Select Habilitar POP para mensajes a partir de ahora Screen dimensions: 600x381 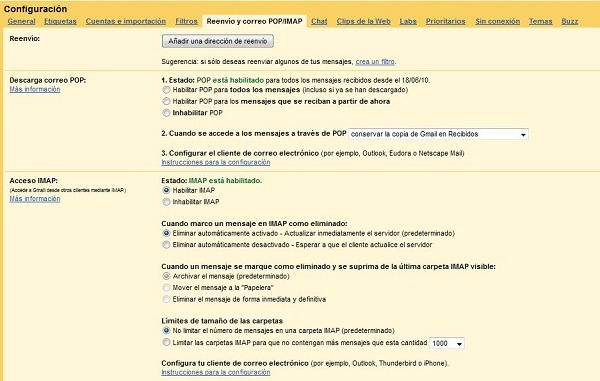pos(166,101)
